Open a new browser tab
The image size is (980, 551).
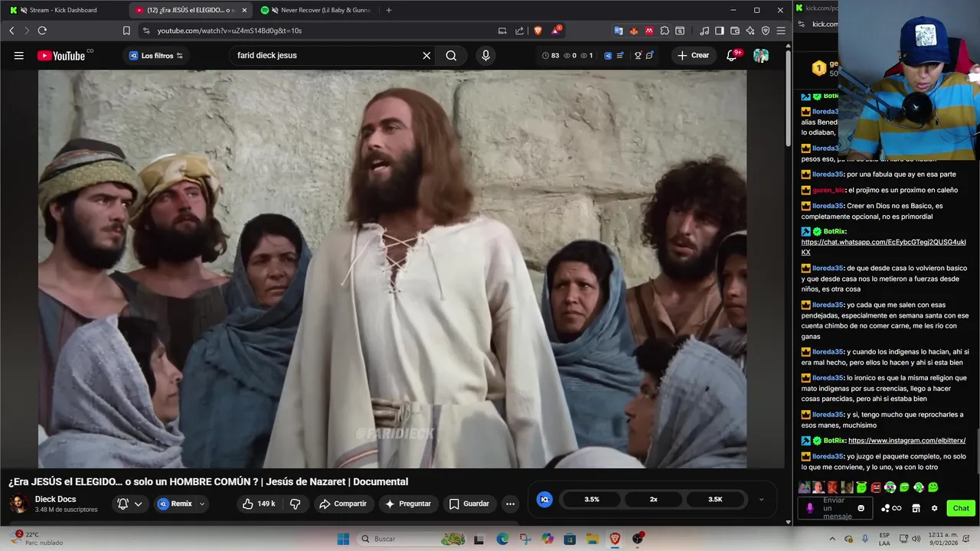(389, 10)
